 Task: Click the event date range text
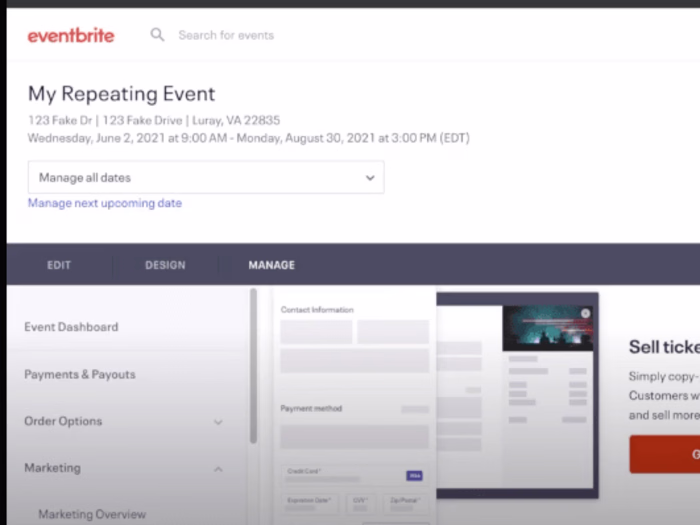(x=249, y=138)
